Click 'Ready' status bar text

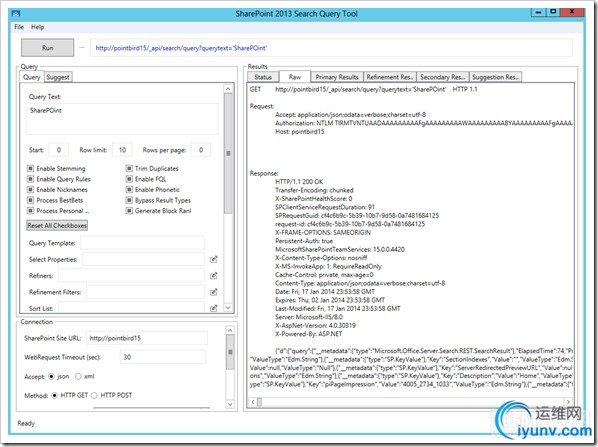(x=26, y=423)
